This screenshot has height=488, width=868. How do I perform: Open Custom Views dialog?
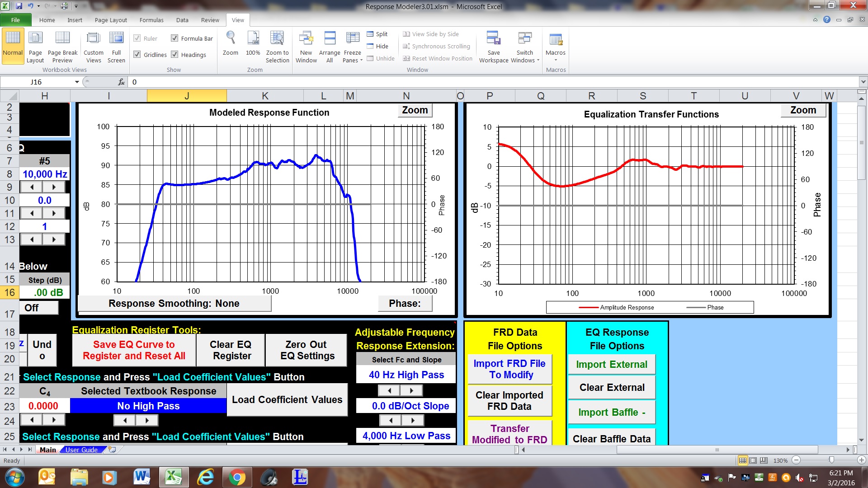coord(94,47)
